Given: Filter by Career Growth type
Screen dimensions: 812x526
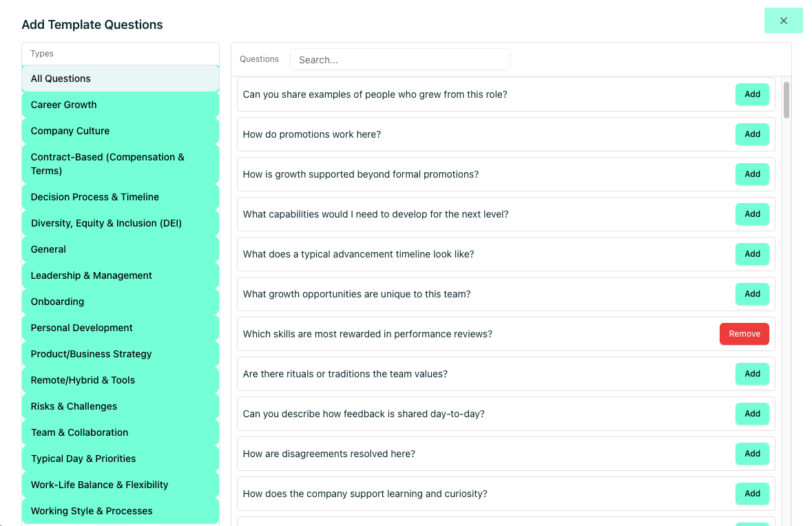Looking at the screenshot, I should point(121,105).
